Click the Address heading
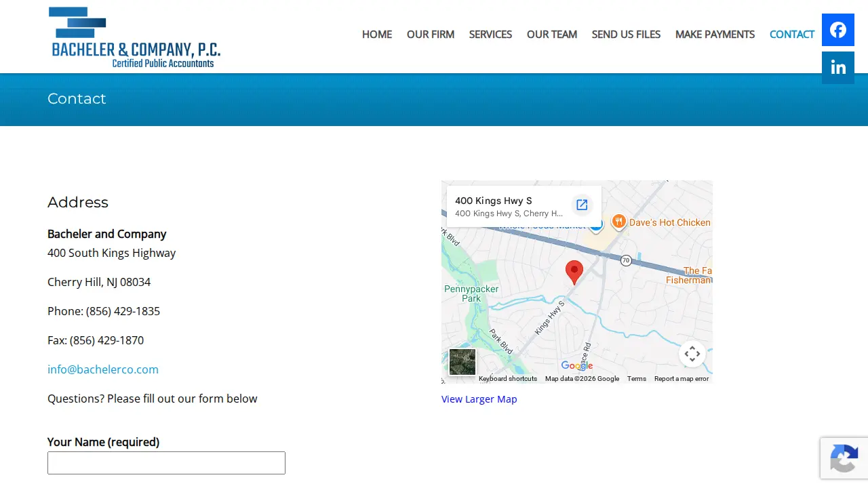 (x=78, y=203)
